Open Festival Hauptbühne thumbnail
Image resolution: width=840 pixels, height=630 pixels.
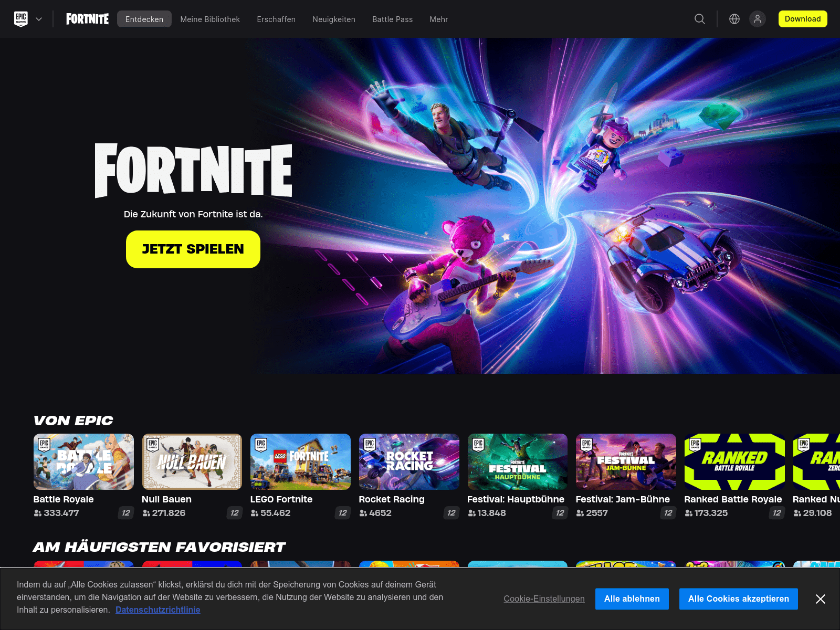pos(518,461)
